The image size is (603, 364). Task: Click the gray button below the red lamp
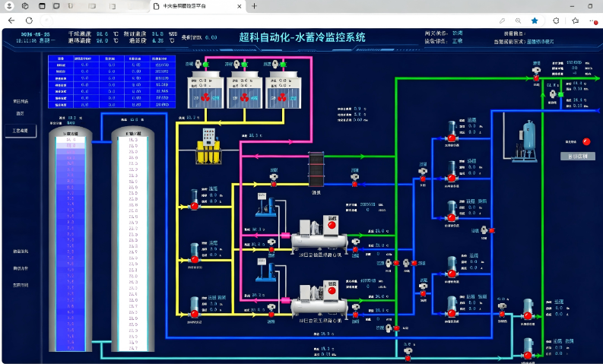coord(578,156)
